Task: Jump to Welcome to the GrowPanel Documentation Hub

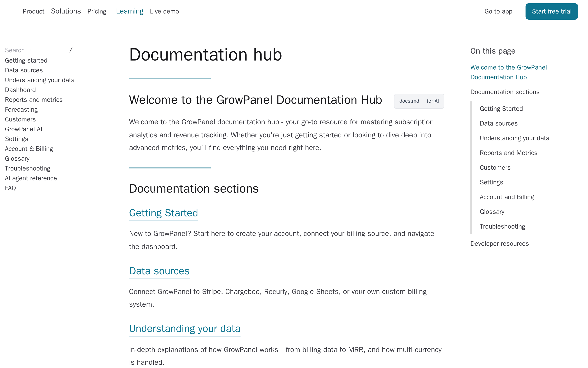Action: (509, 72)
